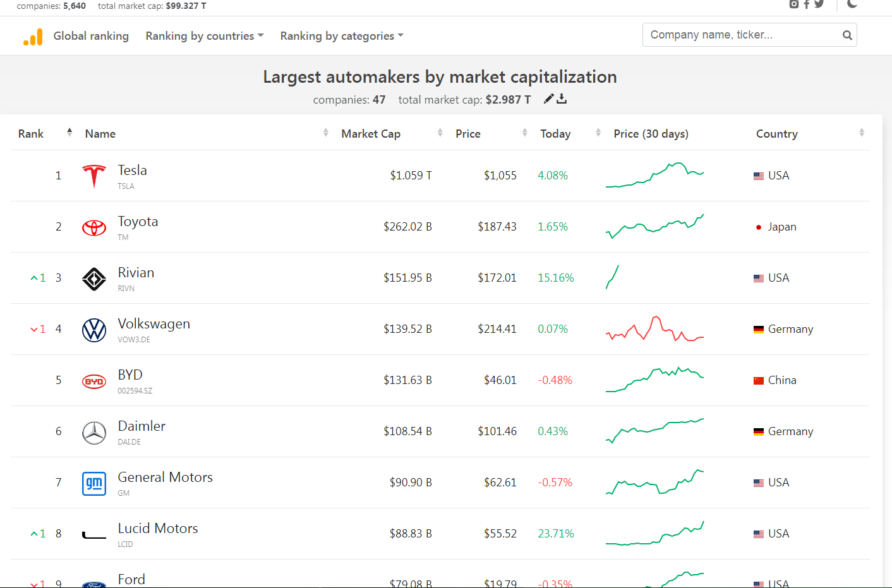Viewport: 892px width, 588px height.
Task: Click the Volkswagen logo
Action: click(x=94, y=330)
